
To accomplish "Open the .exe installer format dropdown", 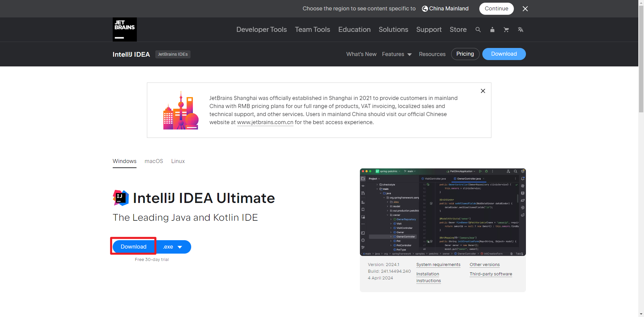I will tap(173, 247).
